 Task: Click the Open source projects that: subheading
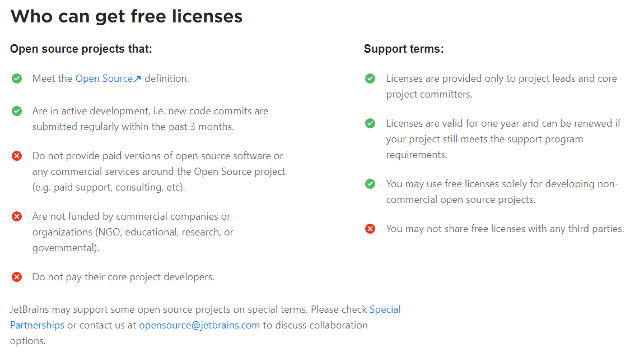tap(81, 49)
